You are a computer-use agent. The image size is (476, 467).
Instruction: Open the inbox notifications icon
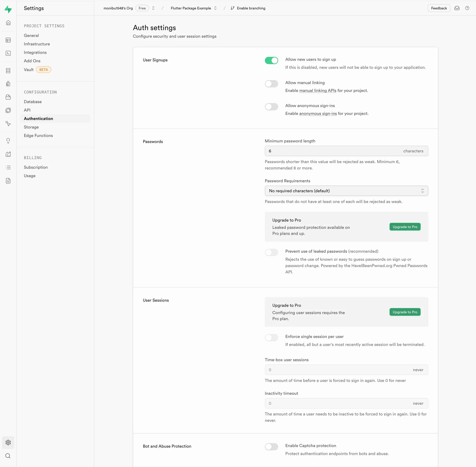tap(457, 8)
